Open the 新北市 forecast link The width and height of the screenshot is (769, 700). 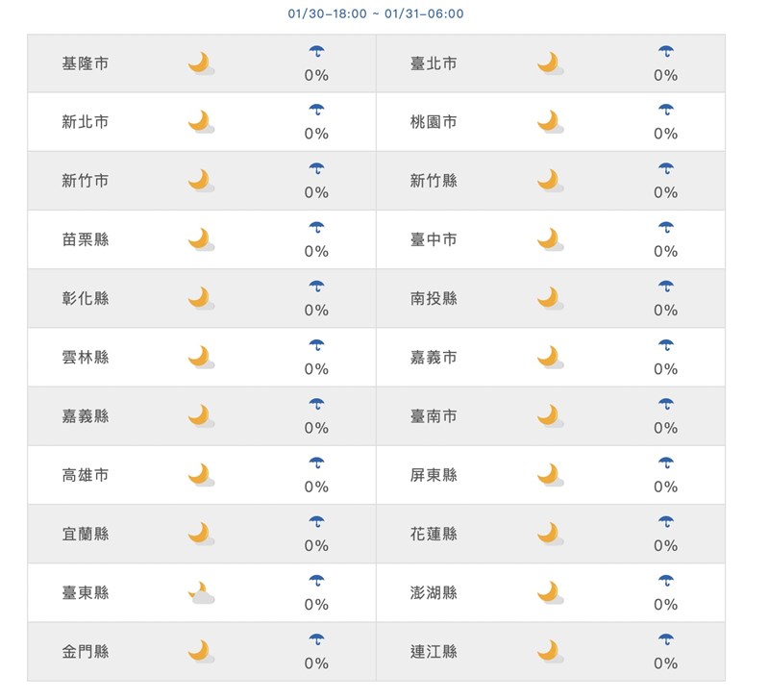[86, 122]
